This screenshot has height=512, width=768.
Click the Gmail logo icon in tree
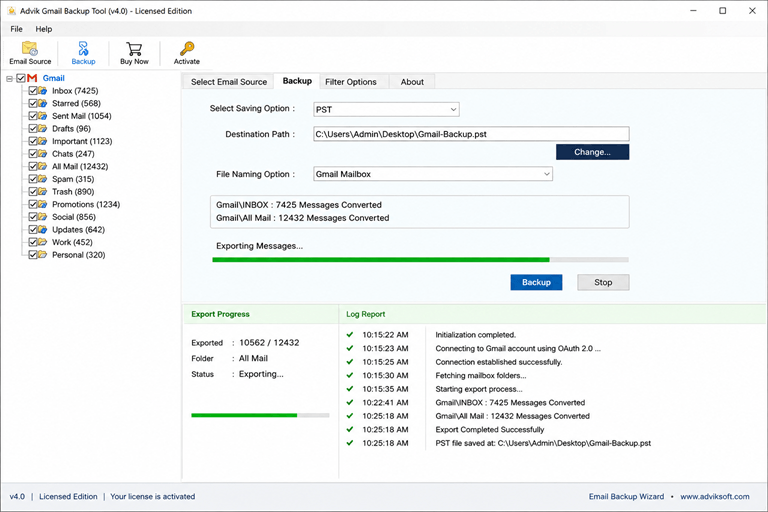coord(32,78)
